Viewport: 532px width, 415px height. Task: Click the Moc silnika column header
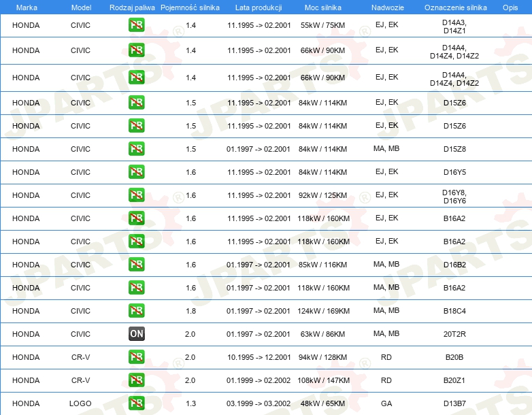pos(323,7)
